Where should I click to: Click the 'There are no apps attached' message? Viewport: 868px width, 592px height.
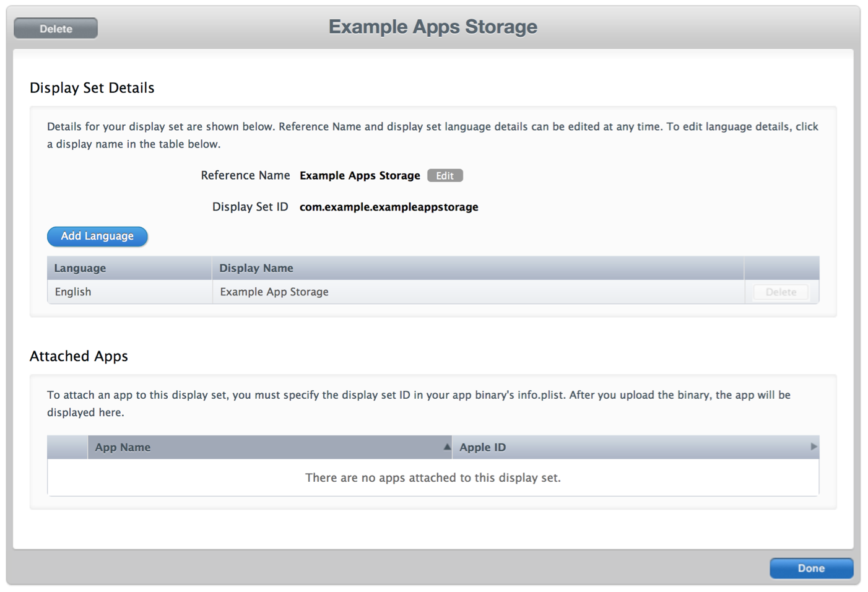click(x=433, y=477)
